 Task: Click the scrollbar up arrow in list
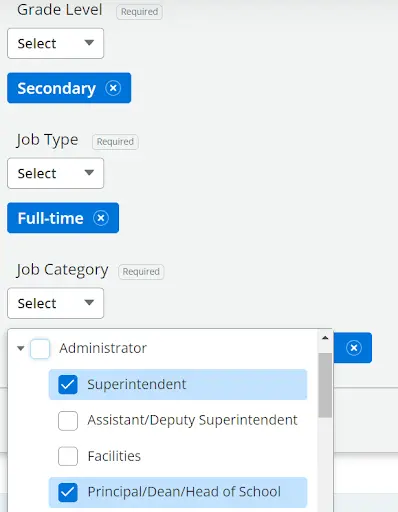(x=325, y=338)
